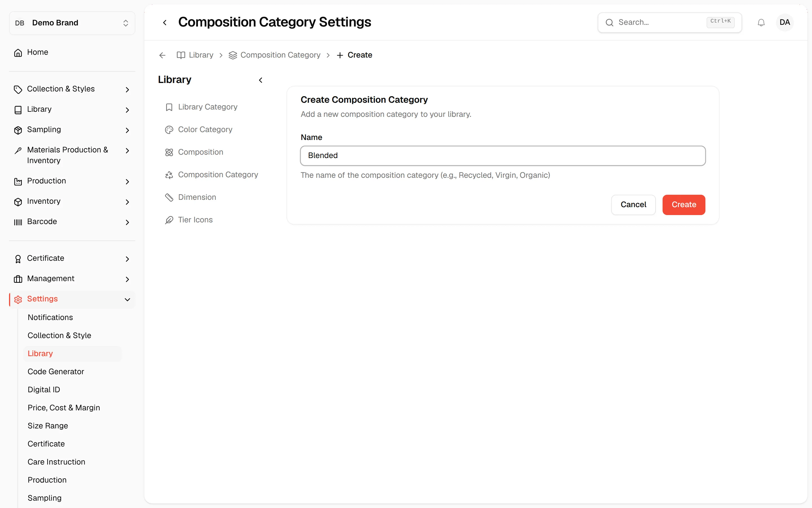Click the Barcode icon in sidebar
The image size is (812, 508).
pos(18,222)
